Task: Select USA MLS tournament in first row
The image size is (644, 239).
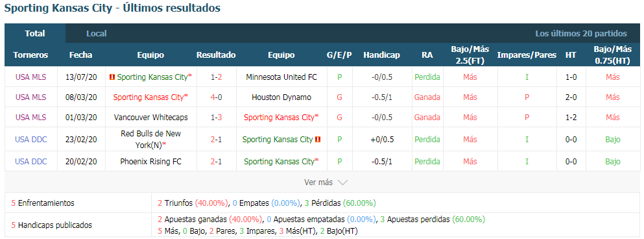Action: tap(30, 77)
